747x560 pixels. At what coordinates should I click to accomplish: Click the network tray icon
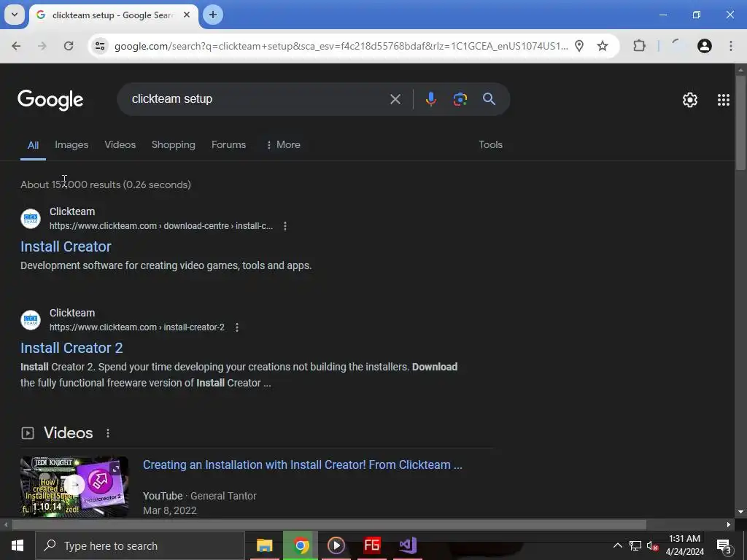pos(635,545)
